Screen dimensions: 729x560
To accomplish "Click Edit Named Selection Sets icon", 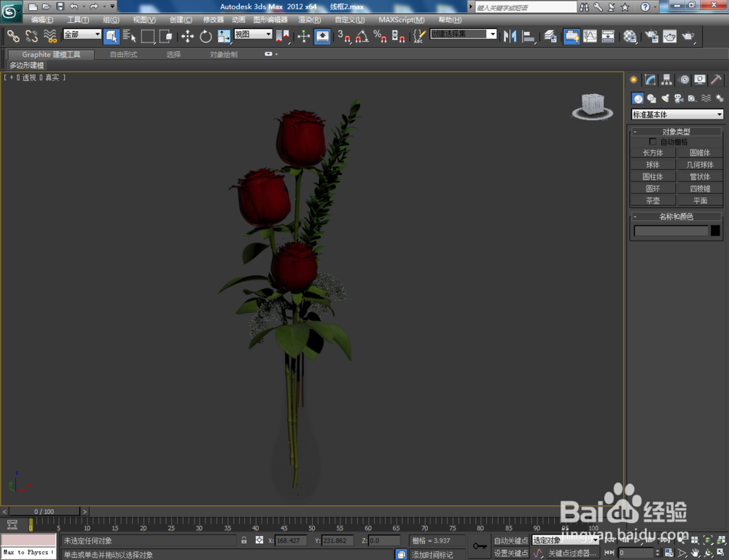I will pyautogui.click(x=419, y=36).
